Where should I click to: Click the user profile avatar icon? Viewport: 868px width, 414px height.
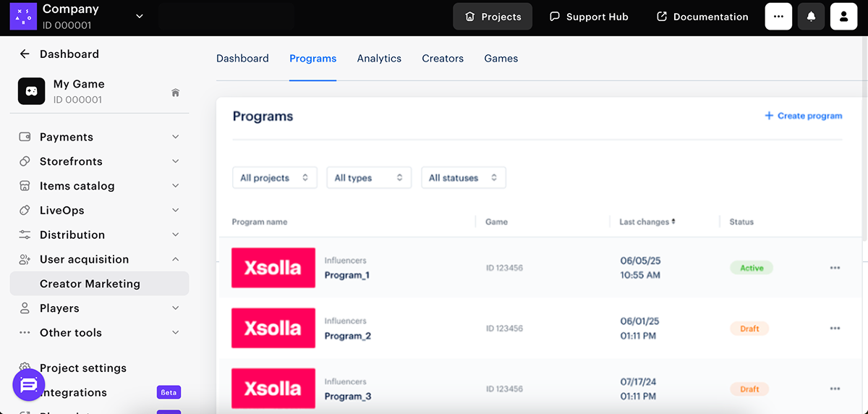click(843, 17)
